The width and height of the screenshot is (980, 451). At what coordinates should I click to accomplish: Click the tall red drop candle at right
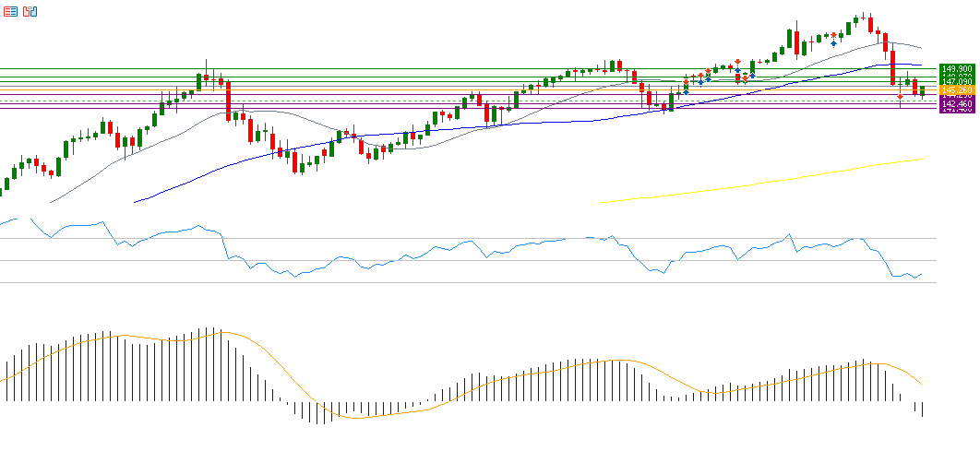(893, 68)
